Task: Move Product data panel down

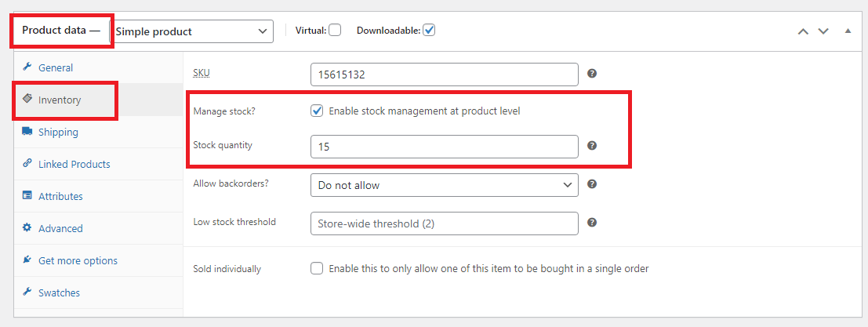Action: [x=823, y=31]
